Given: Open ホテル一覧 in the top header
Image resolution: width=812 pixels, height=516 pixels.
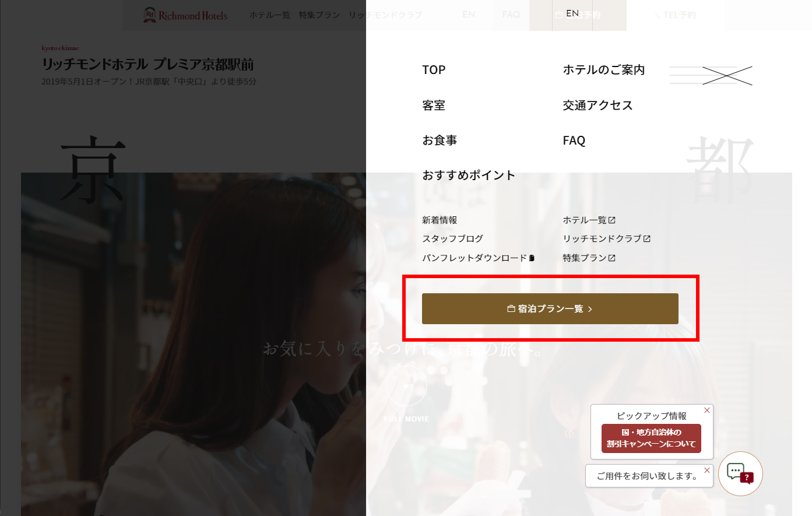Looking at the screenshot, I should [269, 15].
